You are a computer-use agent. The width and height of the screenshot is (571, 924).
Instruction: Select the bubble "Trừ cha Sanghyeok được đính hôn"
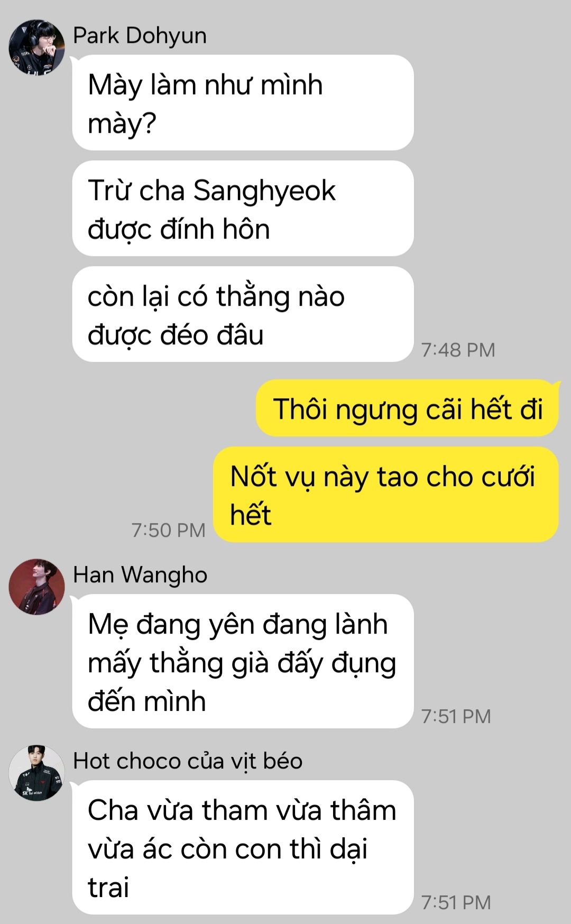pos(243,208)
